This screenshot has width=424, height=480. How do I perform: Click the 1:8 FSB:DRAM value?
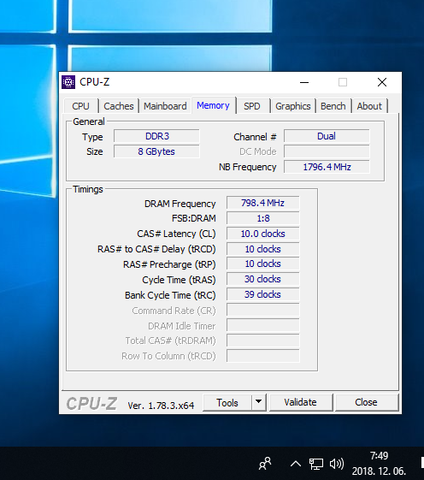point(263,218)
